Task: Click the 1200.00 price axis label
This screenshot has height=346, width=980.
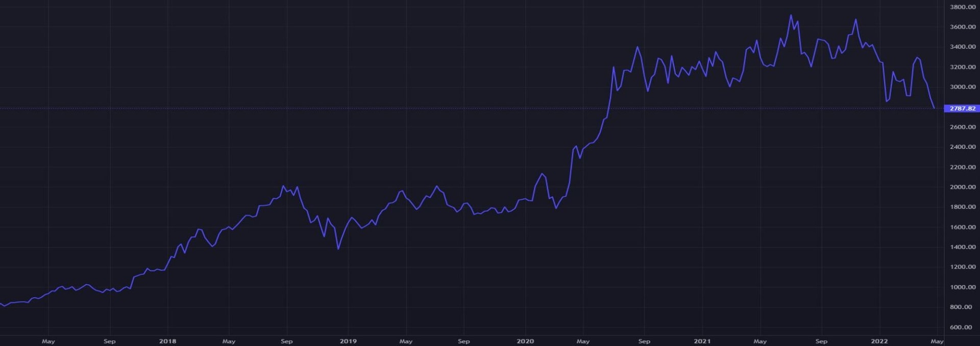Action: pos(963,267)
